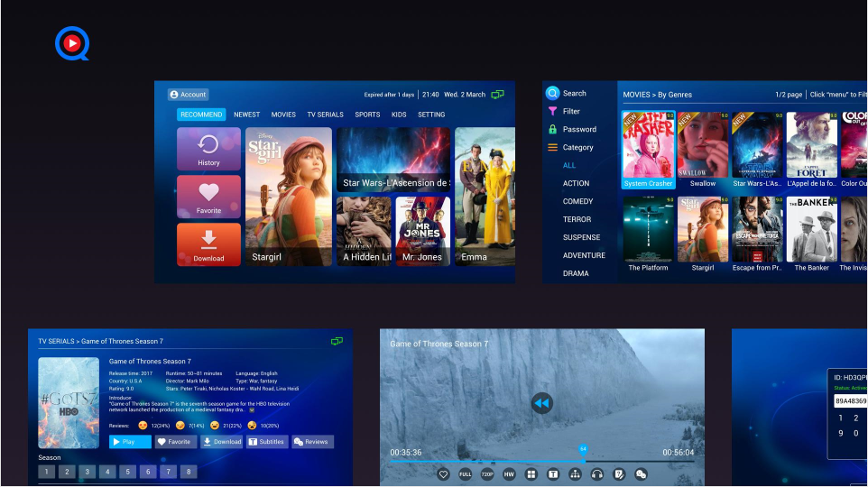Click the blue Play button
868x487 pixels.
tap(130, 442)
